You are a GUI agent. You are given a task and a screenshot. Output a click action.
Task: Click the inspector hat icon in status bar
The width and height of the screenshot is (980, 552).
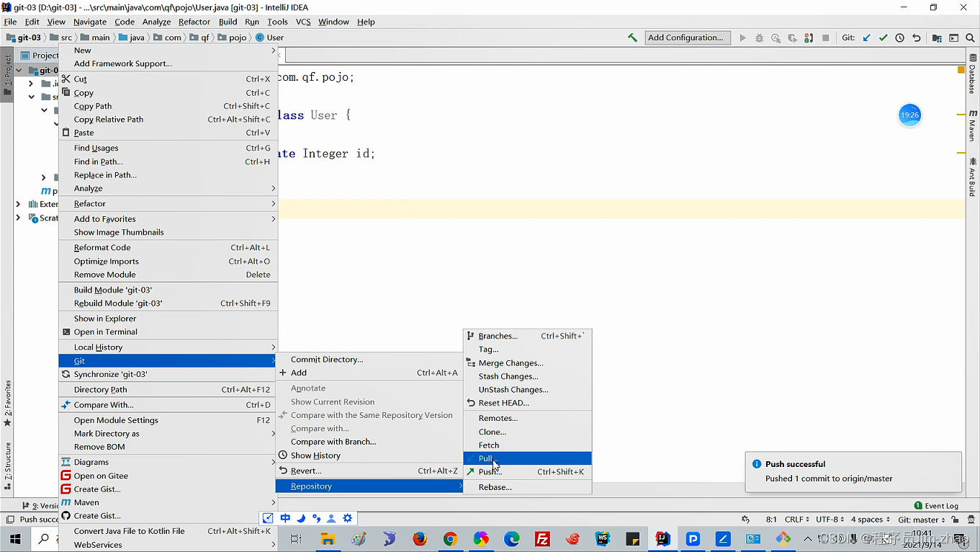pyautogui.click(x=969, y=520)
